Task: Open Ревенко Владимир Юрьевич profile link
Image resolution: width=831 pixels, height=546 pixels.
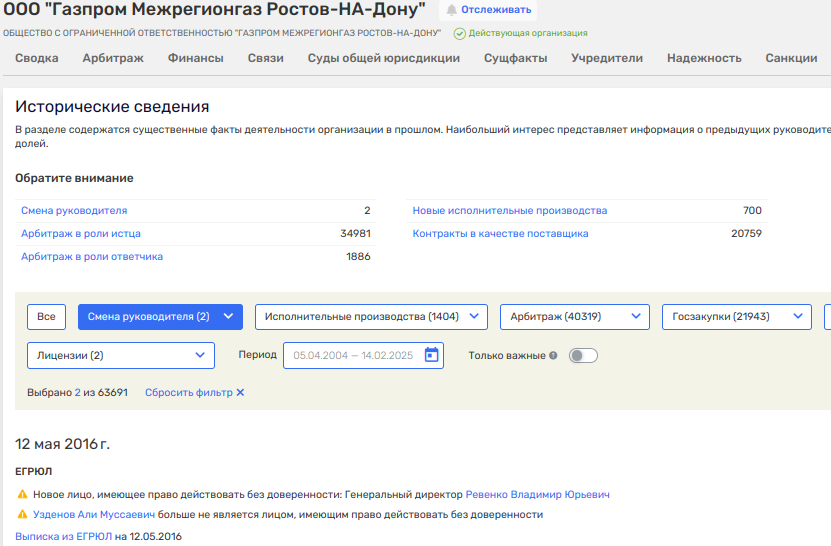Action: 537,494
